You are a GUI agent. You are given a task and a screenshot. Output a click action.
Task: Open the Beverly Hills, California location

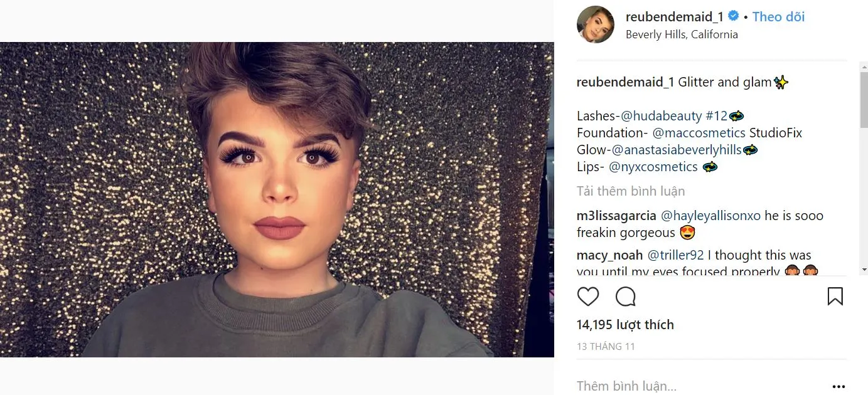682,34
